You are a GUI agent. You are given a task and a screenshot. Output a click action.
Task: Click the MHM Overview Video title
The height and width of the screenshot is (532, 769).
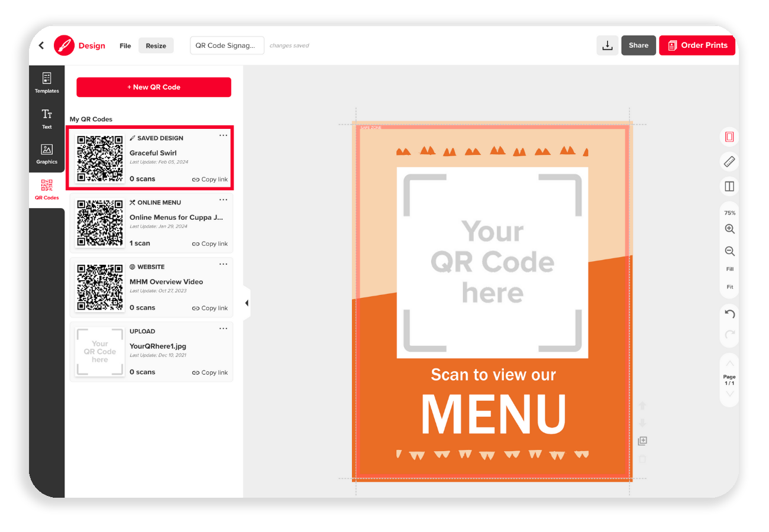[x=166, y=282]
